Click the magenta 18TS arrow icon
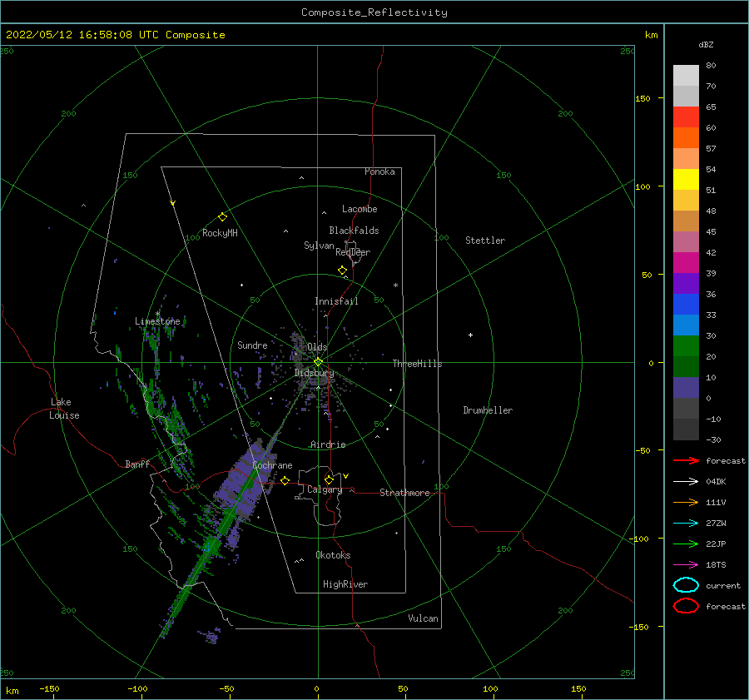 686,565
